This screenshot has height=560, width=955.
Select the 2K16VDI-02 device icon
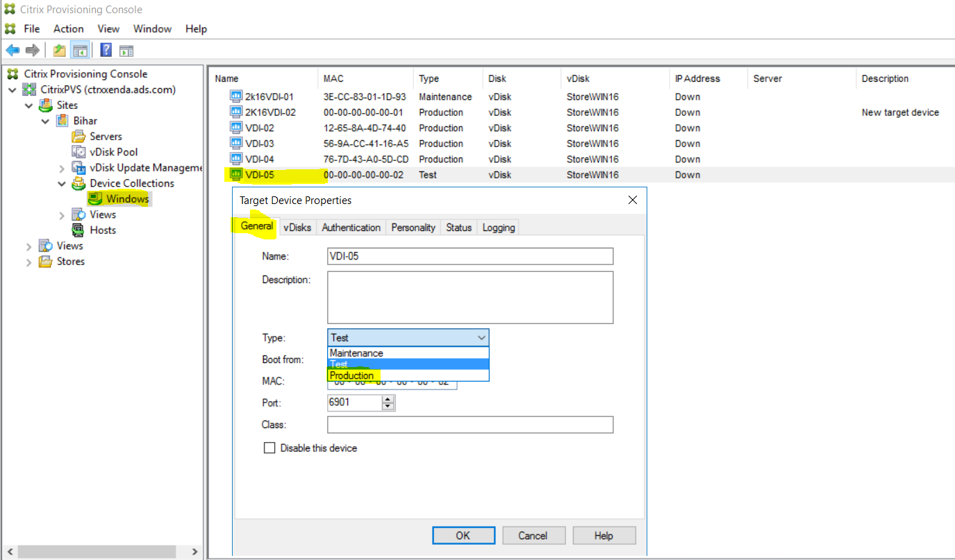point(236,112)
